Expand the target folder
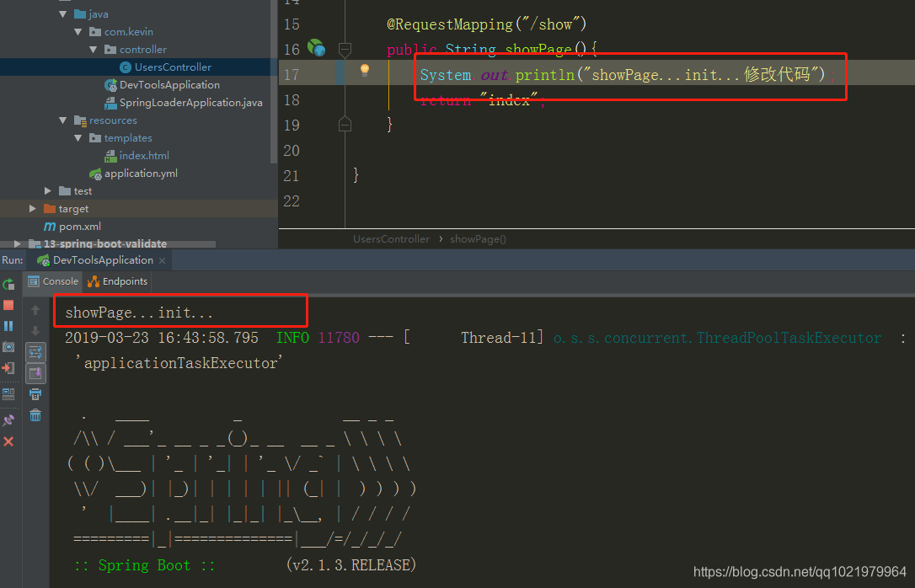 pos(33,208)
